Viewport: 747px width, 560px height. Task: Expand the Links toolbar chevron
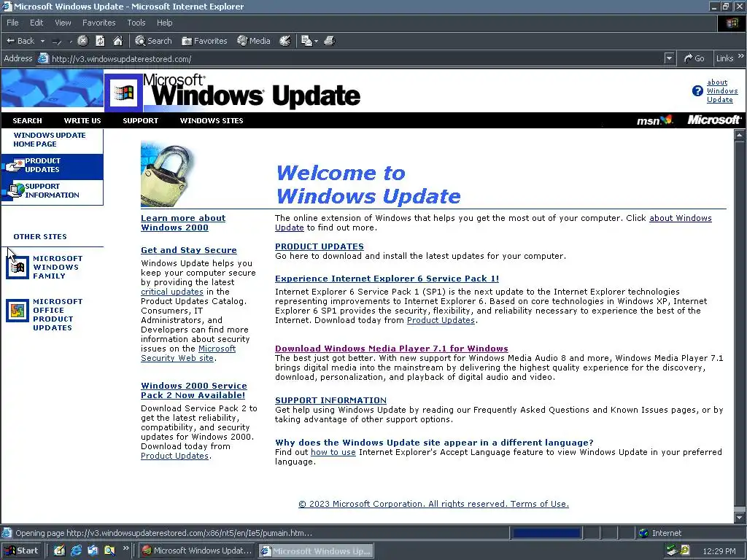click(x=741, y=56)
